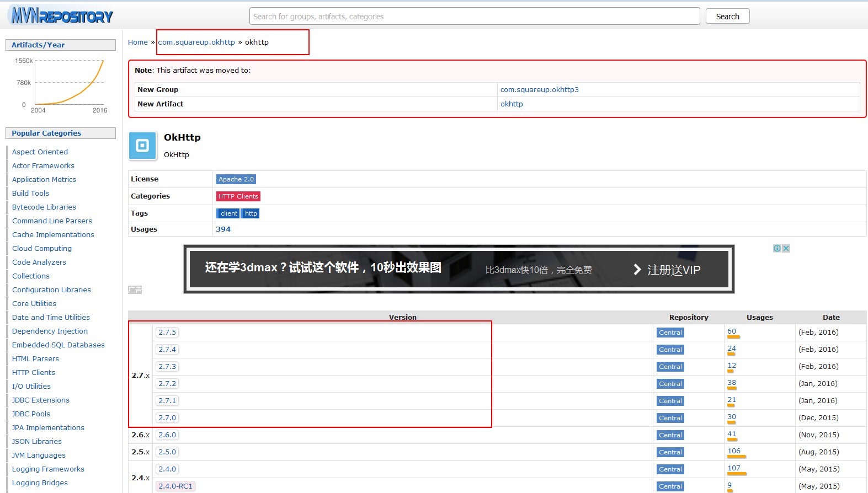Click the Apache 2.0 license tag

click(236, 179)
